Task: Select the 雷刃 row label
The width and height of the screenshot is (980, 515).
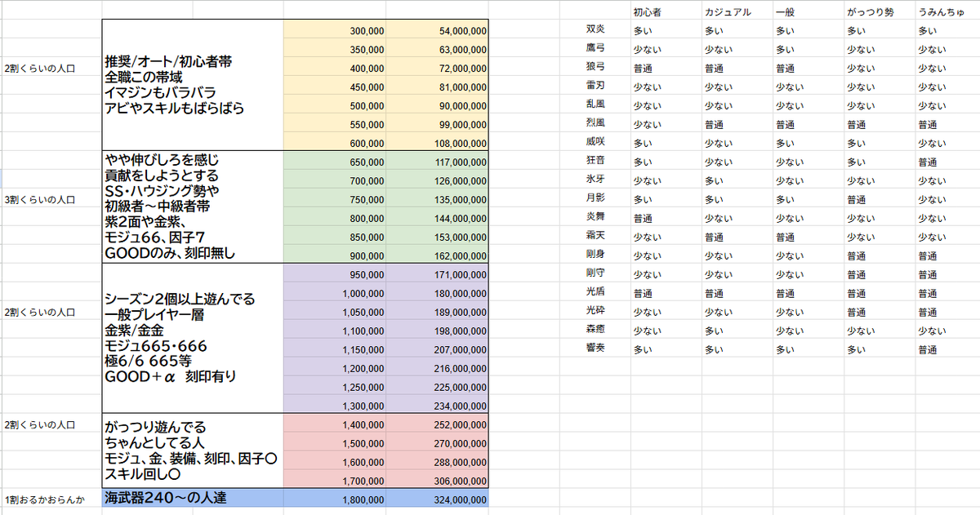Action: (x=595, y=87)
